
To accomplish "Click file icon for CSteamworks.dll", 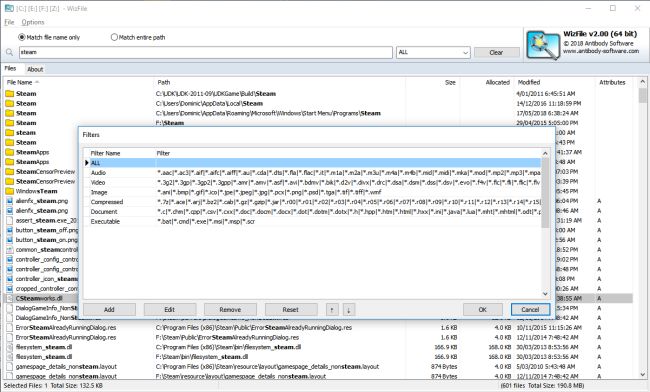I will (10, 298).
